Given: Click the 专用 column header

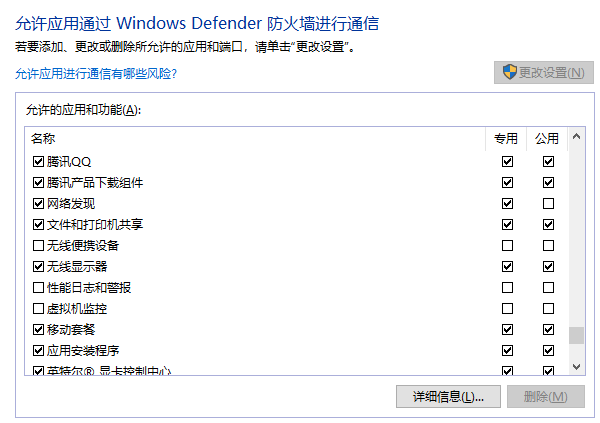Looking at the screenshot, I should (507, 138).
